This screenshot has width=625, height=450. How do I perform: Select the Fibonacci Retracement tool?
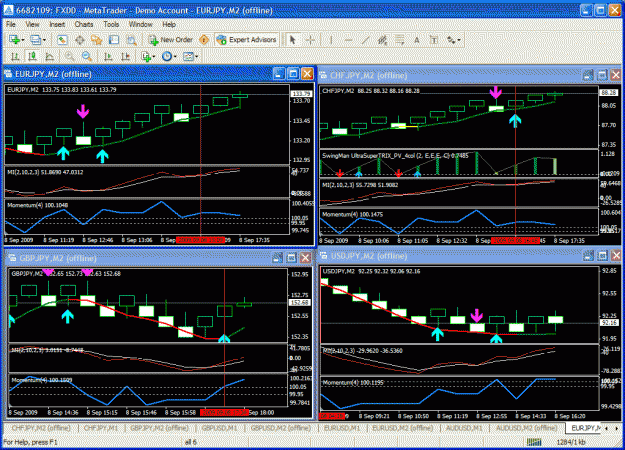(x=399, y=40)
